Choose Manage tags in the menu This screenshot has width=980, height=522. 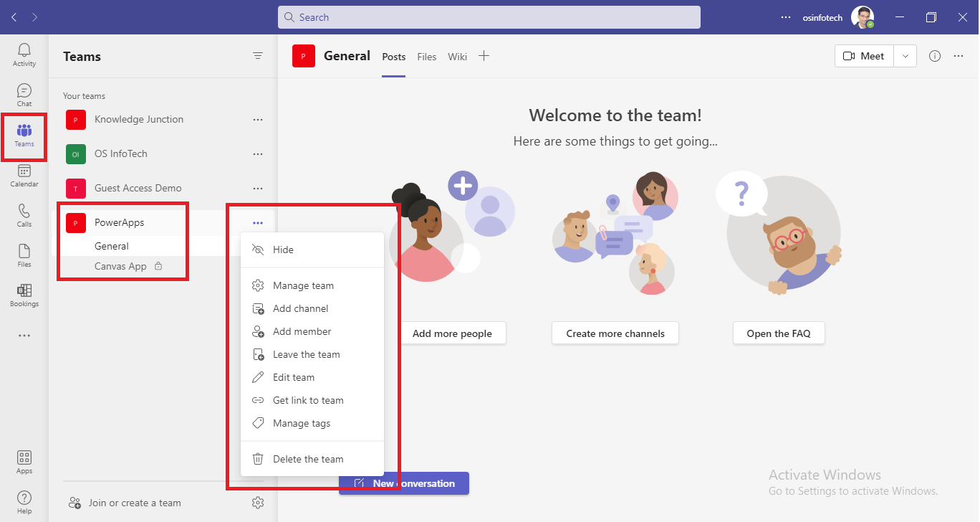312,423
